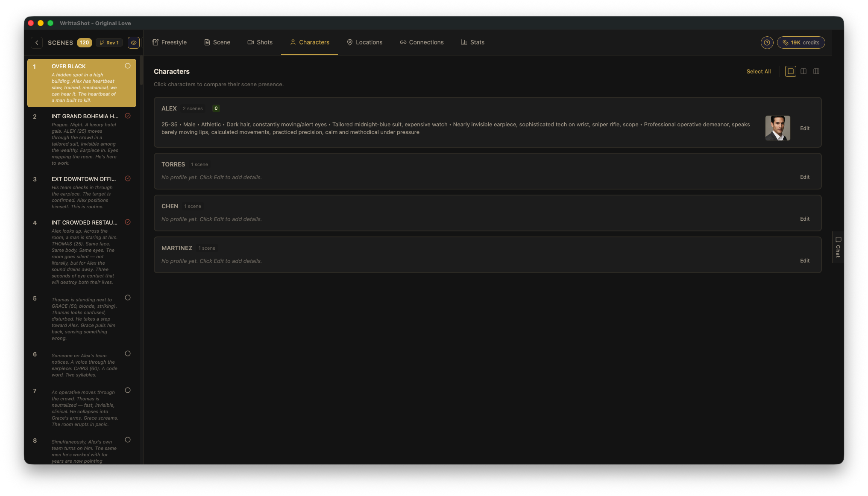The width and height of the screenshot is (868, 496).
Task: Switch to three-column layout icon
Action: click(816, 72)
